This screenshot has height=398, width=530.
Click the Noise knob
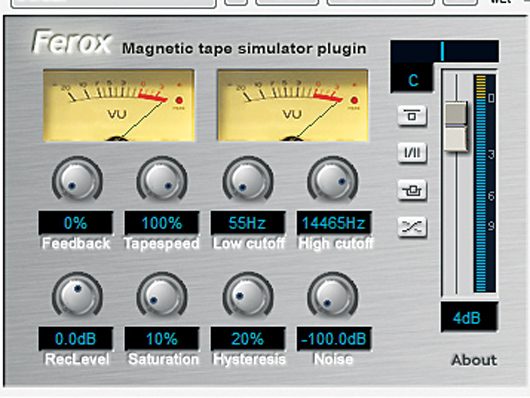[x=333, y=296]
